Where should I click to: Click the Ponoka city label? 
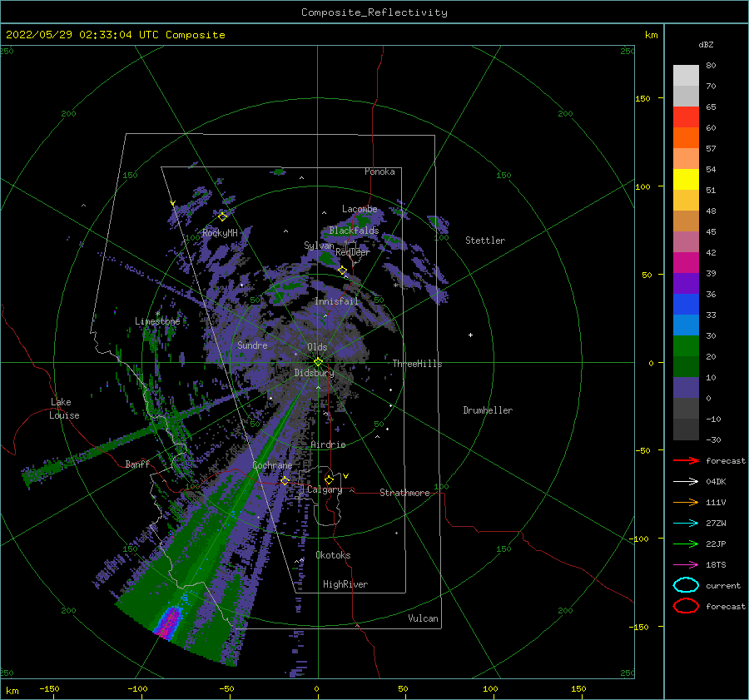tap(379, 171)
